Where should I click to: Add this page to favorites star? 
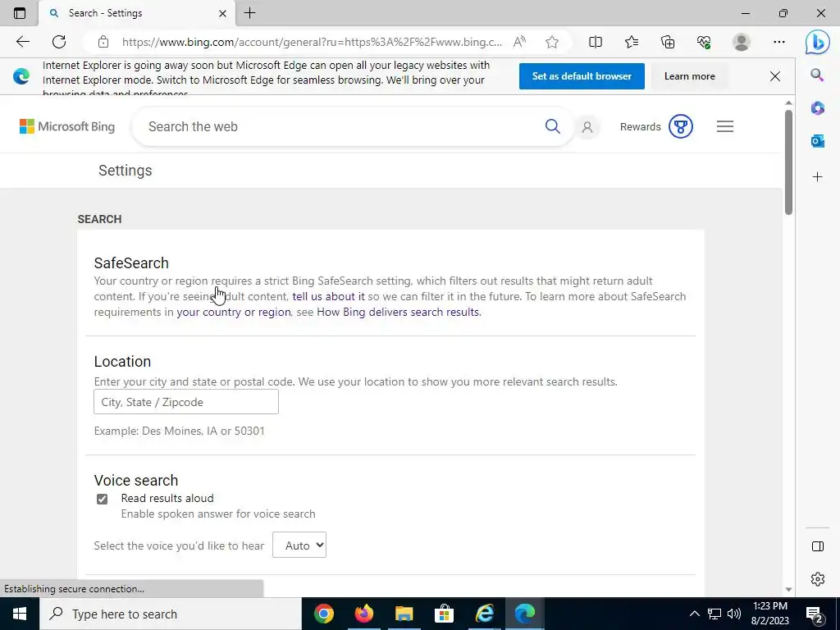point(552,42)
